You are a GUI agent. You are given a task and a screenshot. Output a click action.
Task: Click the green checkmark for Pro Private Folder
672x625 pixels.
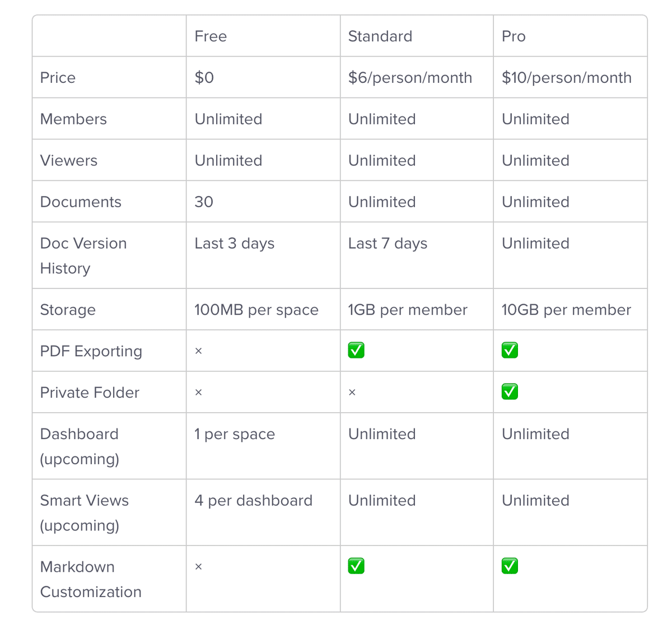click(x=510, y=391)
